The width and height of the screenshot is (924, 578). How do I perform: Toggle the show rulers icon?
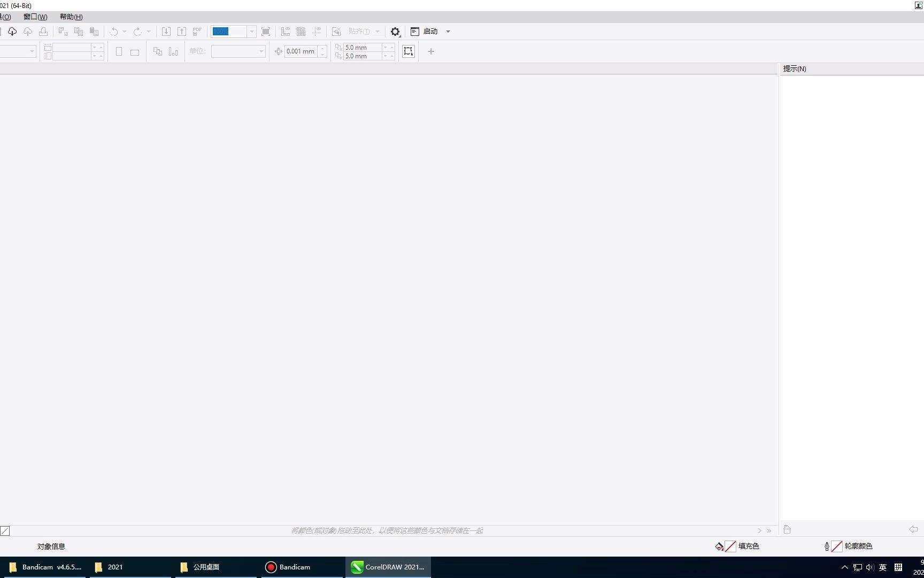click(286, 32)
